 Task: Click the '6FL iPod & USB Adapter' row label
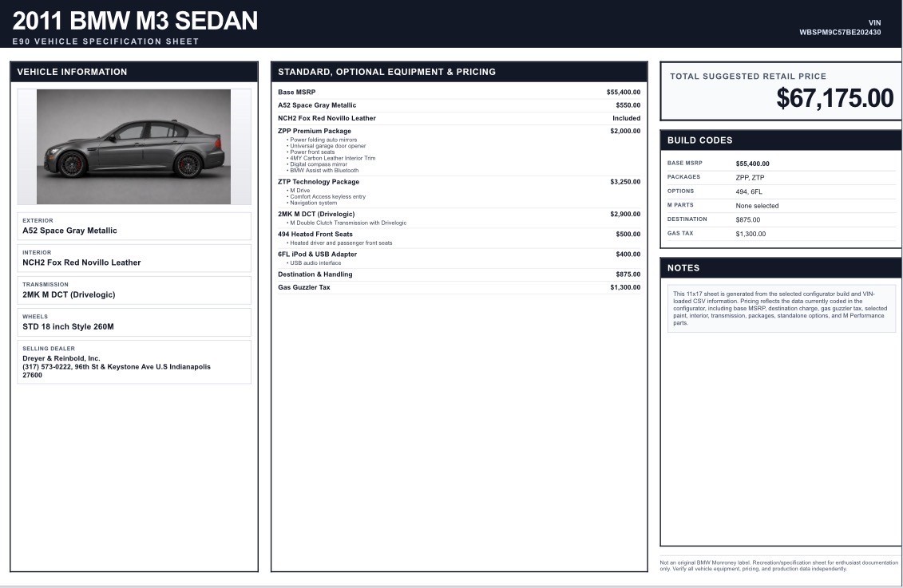(317, 255)
